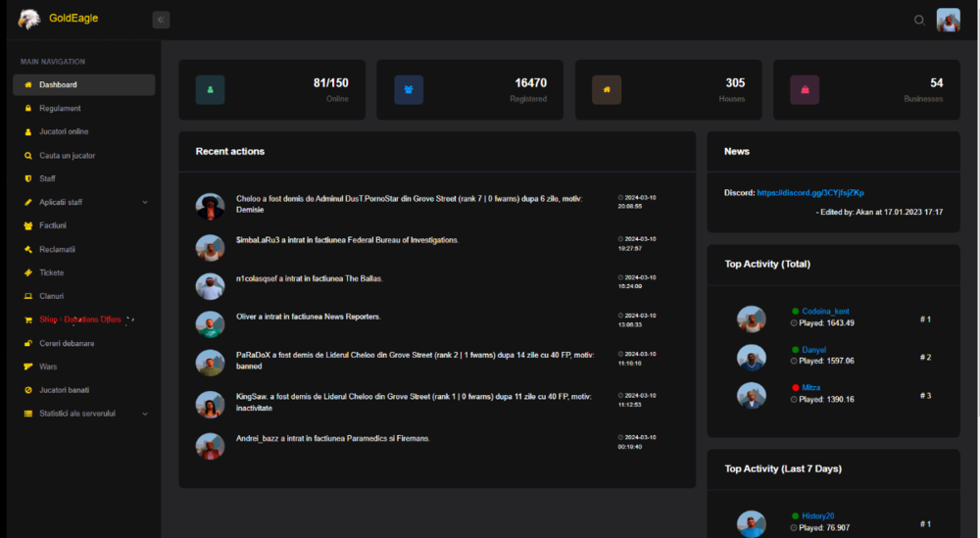This screenshot has height=538, width=980.
Task: Select Cauta un jucator search option
Action: pyautogui.click(x=67, y=155)
